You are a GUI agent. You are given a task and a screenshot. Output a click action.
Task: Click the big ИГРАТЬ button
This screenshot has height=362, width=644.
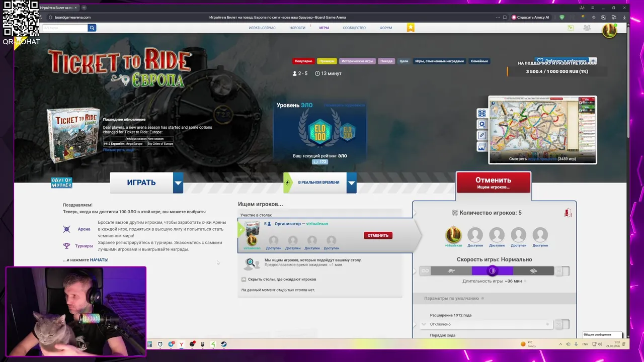click(141, 183)
